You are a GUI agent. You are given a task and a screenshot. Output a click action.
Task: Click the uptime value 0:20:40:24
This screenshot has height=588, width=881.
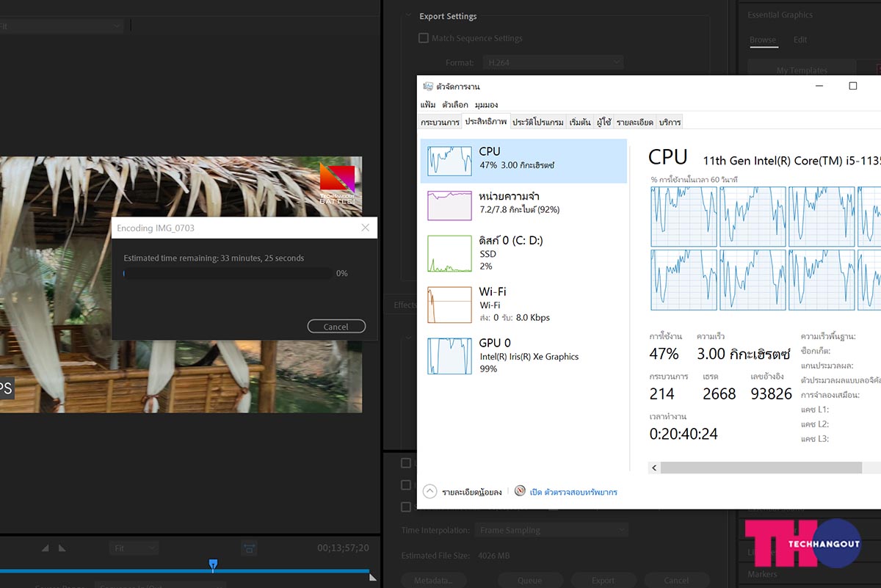(x=684, y=434)
